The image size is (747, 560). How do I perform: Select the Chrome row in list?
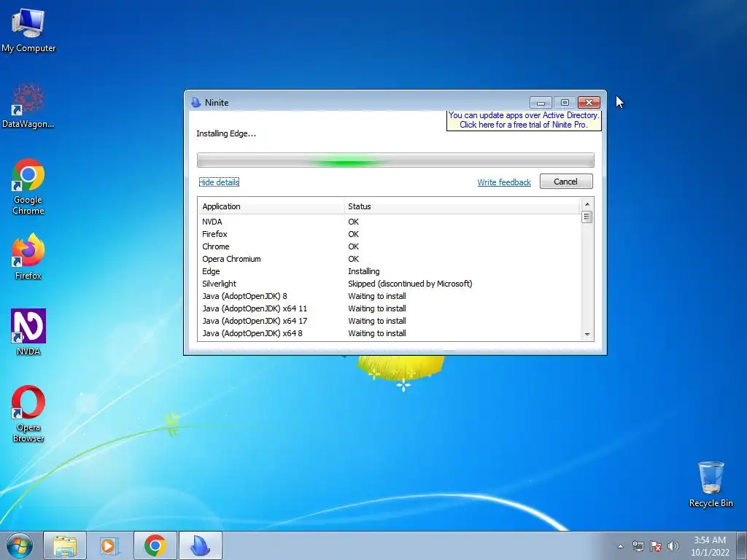[389, 246]
